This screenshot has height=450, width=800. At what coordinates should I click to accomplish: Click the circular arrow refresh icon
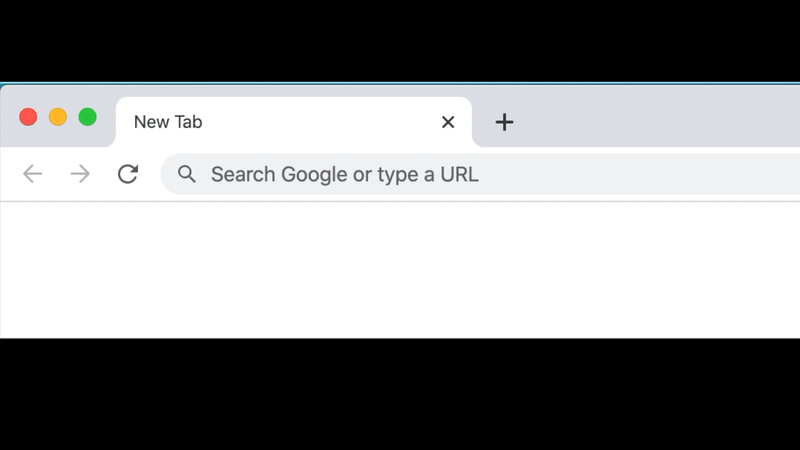(x=128, y=174)
